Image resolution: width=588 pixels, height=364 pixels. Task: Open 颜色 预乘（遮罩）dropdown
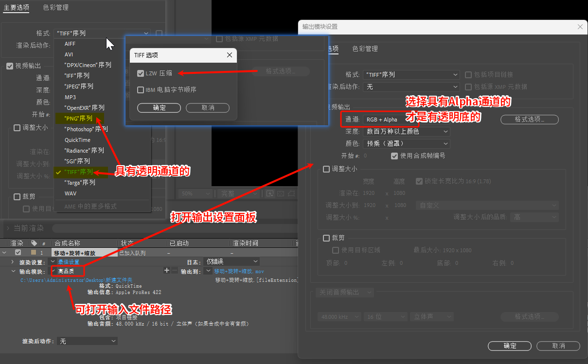tap(407, 144)
